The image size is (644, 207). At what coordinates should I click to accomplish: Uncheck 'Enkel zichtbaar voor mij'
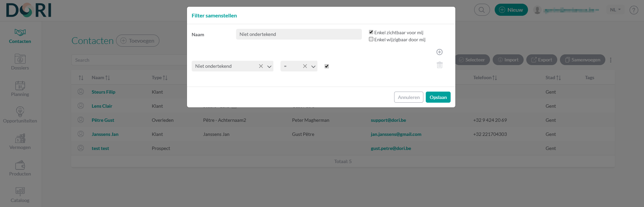371,32
